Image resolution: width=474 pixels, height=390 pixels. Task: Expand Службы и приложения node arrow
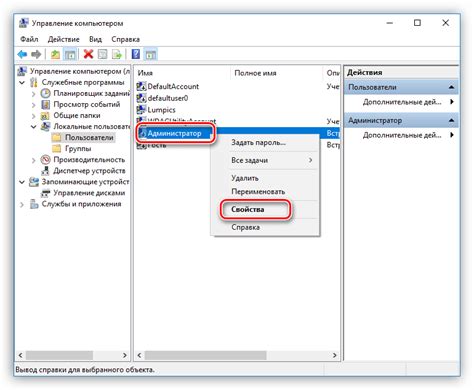[x=22, y=204]
